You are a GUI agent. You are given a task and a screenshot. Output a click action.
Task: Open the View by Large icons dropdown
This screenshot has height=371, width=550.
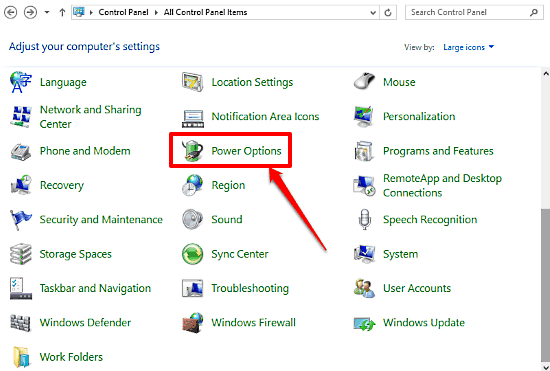pos(469,47)
